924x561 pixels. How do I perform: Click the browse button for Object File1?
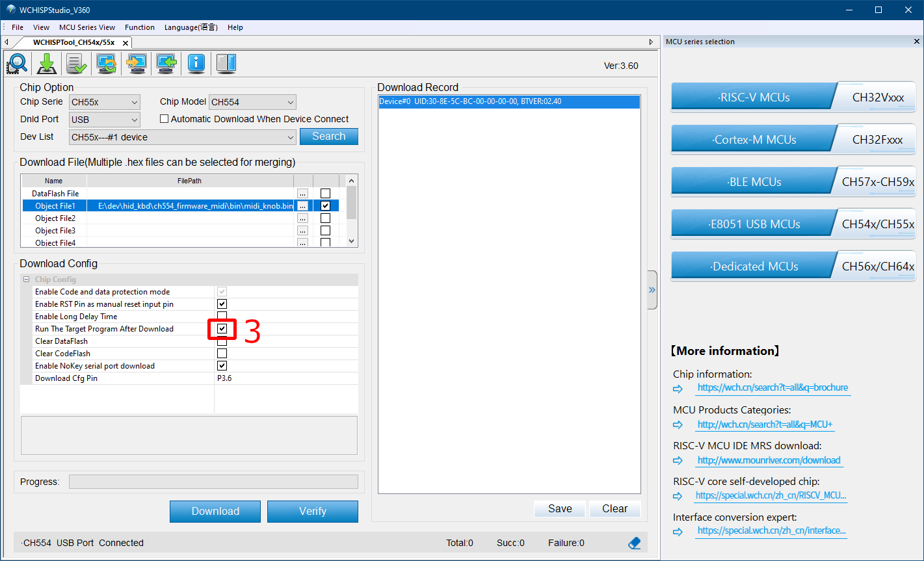tap(302, 206)
